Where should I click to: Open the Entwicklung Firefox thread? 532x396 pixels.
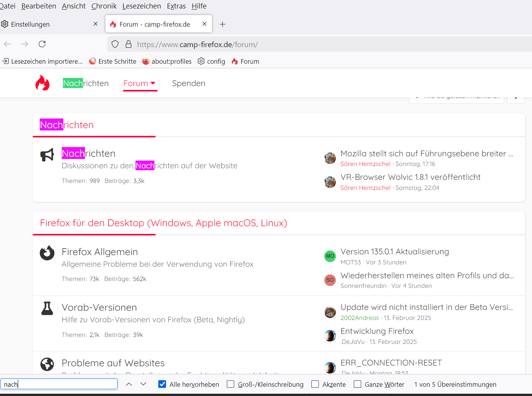coord(377,331)
